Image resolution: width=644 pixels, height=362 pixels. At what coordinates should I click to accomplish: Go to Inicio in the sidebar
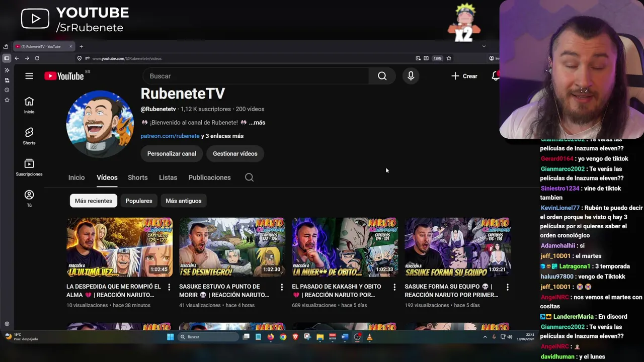(x=29, y=106)
